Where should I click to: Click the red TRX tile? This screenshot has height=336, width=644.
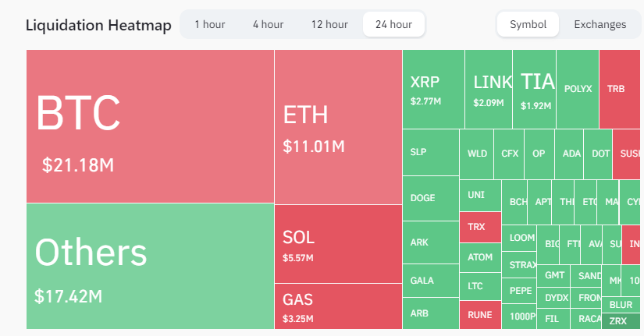[480, 226]
